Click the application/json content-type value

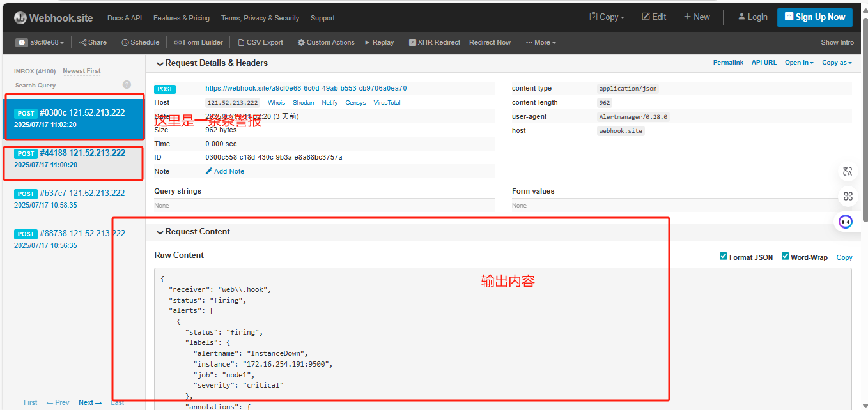point(627,89)
